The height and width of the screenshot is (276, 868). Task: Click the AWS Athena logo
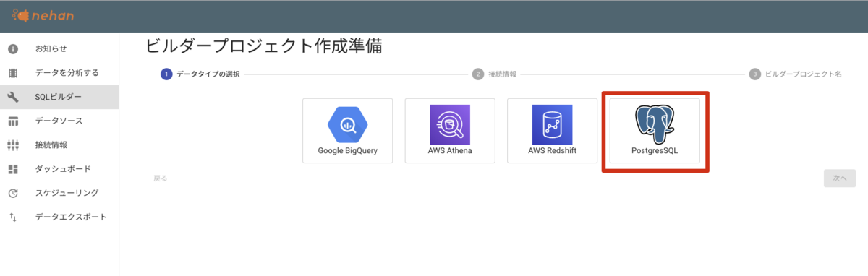450,124
